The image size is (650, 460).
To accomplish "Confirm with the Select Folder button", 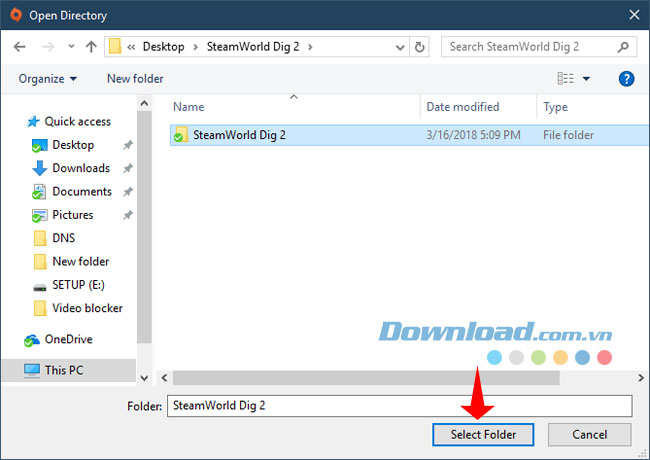I will tap(483, 435).
